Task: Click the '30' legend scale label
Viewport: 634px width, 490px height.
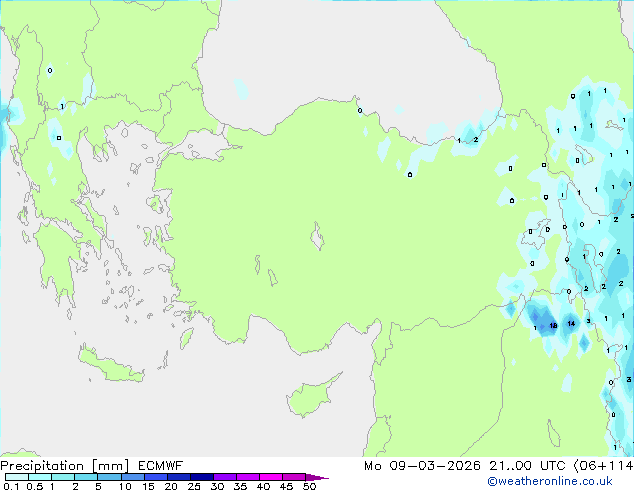Action: 217,486
